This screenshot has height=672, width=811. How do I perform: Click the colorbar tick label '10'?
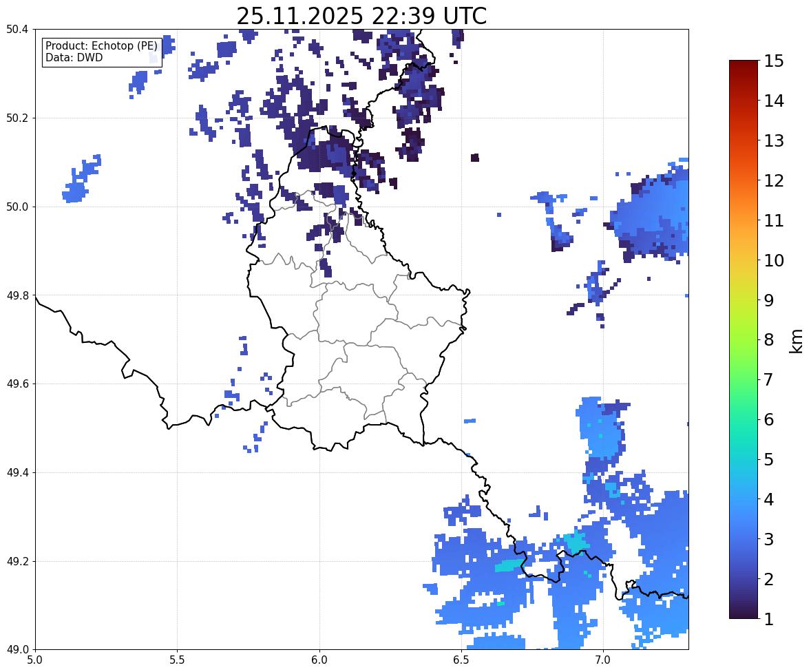click(x=774, y=260)
